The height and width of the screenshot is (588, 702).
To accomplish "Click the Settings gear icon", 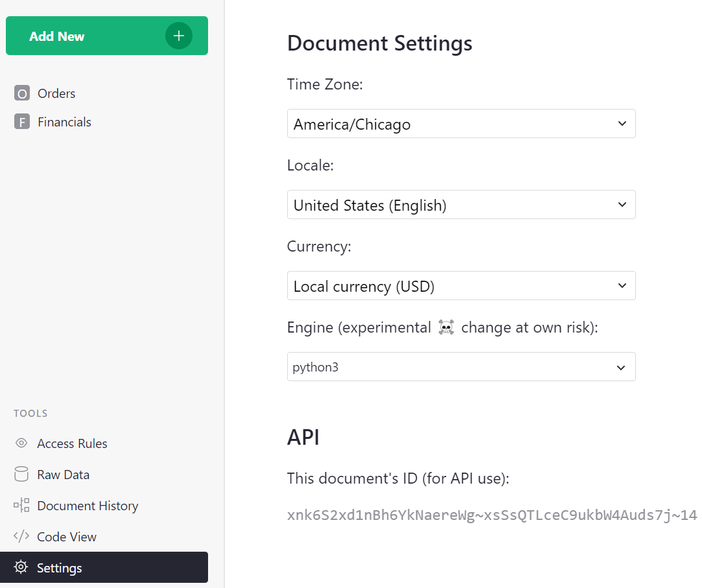I will coord(20,567).
